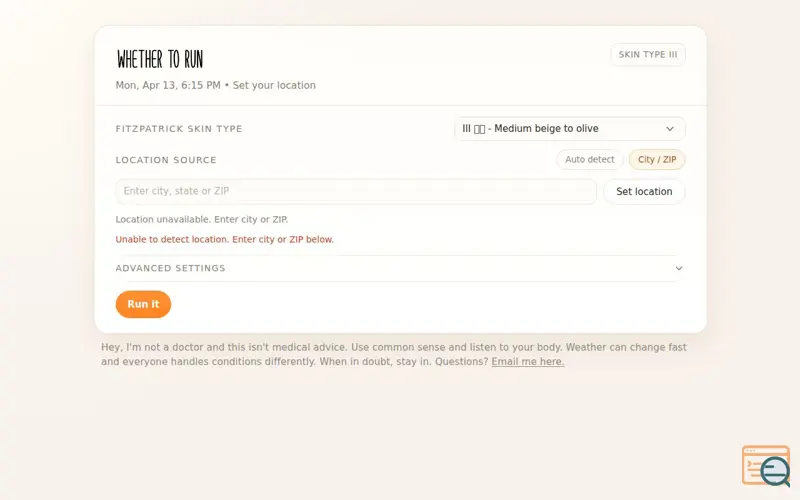Viewport: 800px width, 500px height.
Task: Click the Whether to Run title
Action: pyautogui.click(x=160, y=59)
